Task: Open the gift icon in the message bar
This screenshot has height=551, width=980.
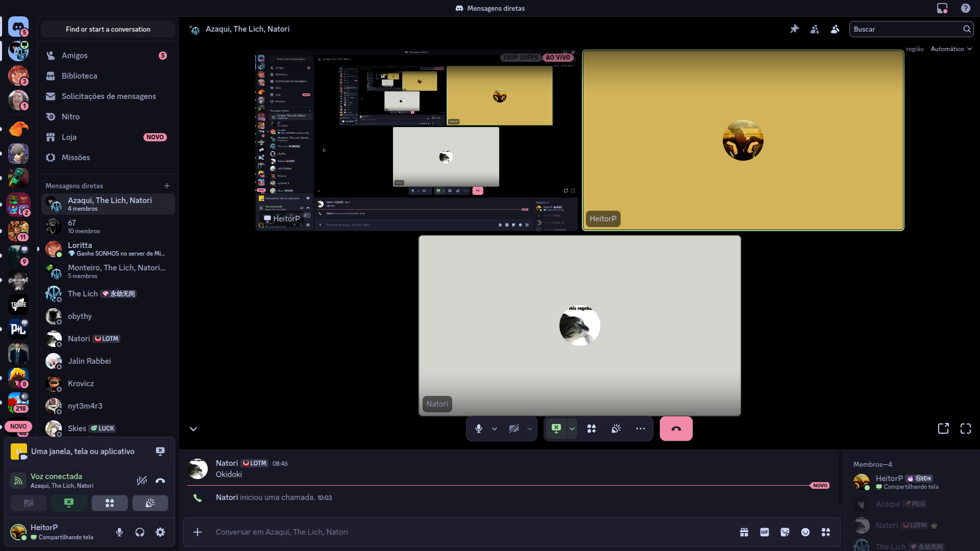Action: 744,532
